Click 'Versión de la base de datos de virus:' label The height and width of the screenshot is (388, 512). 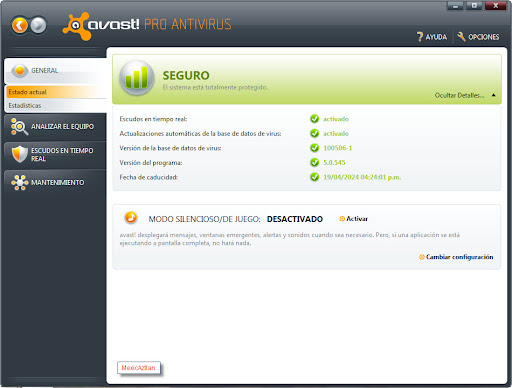(x=170, y=148)
